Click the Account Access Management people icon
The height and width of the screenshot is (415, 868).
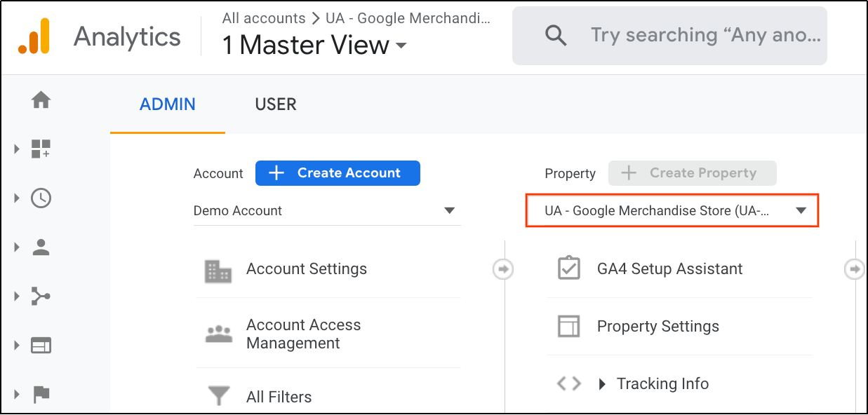[218, 334]
